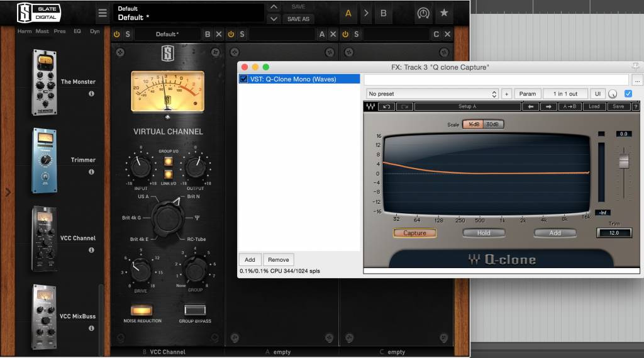644x358 pixels.
Task: Show info for VCC Channel module
Action: coord(91,250)
